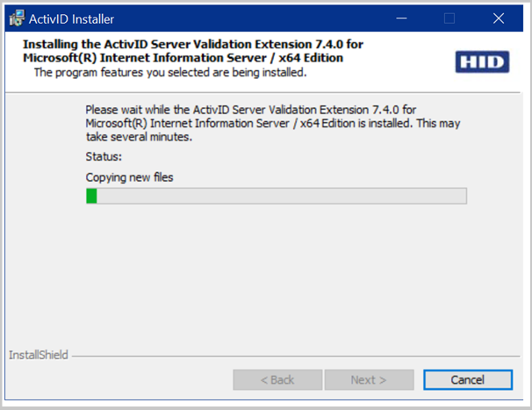This screenshot has width=532, height=410.
Task: Click the 'ActivID Installer' window title text
Action: click(71, 19)
